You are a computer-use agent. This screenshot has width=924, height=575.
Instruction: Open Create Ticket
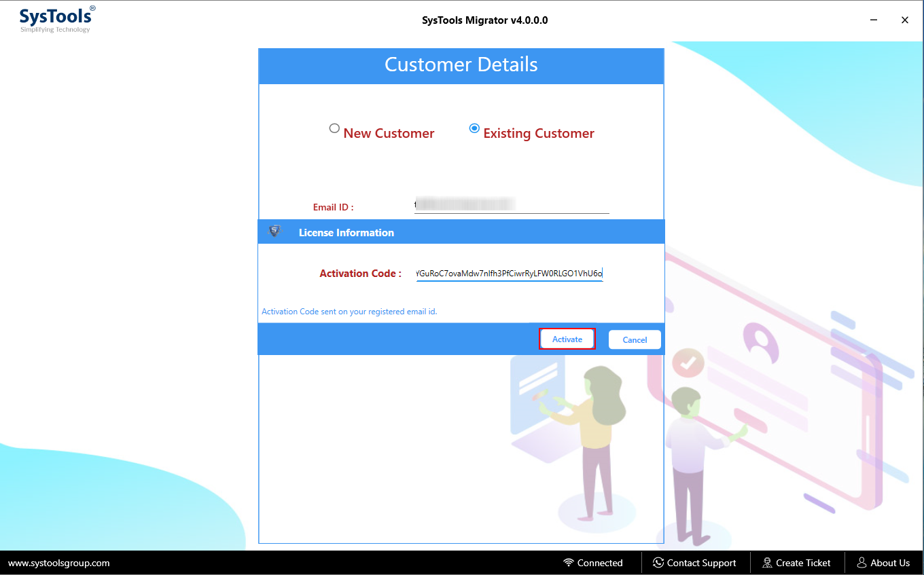click(796, 563)
